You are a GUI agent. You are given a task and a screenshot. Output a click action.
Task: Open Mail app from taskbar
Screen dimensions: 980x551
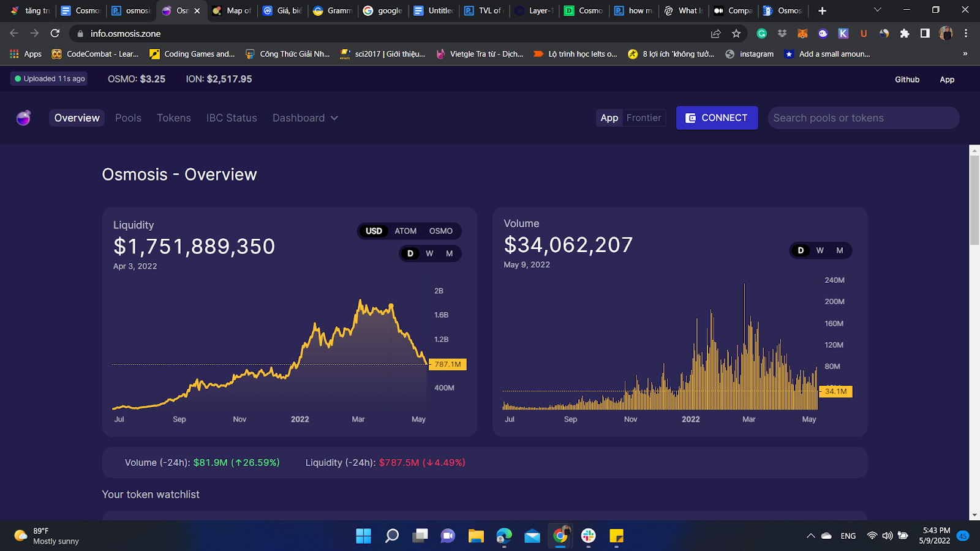532,536
